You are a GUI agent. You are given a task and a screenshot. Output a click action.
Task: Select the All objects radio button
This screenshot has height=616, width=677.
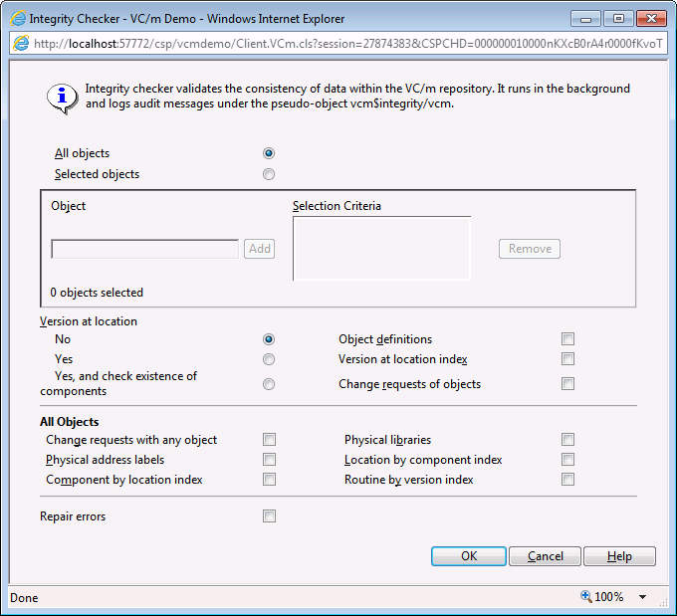269,153
